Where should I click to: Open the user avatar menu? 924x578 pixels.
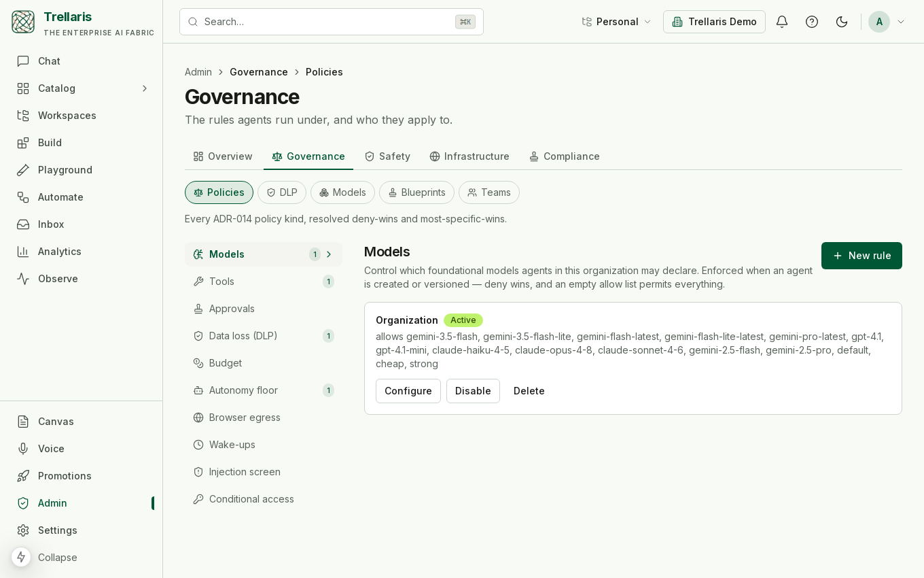887,22
